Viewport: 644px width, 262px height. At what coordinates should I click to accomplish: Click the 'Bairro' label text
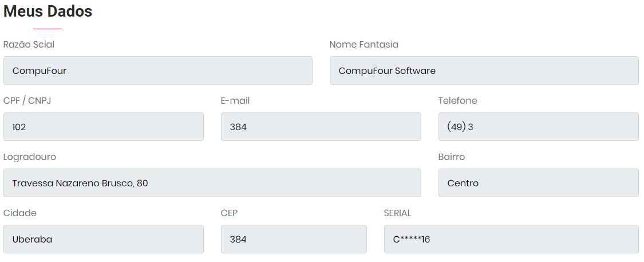[x=451, y=157]
